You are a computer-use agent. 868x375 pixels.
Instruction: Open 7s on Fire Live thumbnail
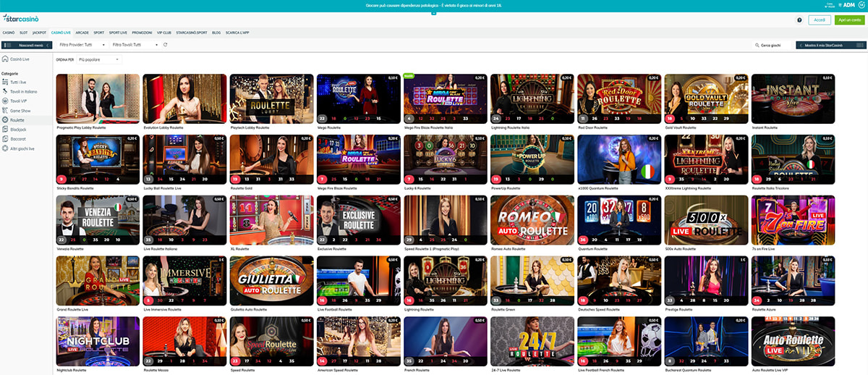793,220
